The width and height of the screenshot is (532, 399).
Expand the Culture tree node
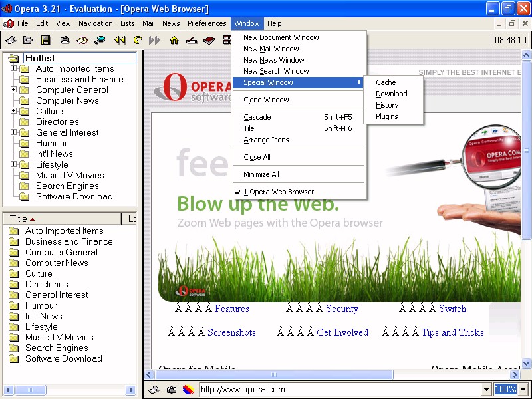pyautogui.click(x=13, y=110)
